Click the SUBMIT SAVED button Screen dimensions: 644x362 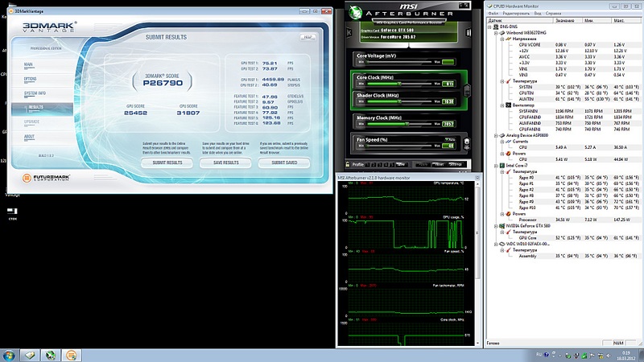[284, 162]
